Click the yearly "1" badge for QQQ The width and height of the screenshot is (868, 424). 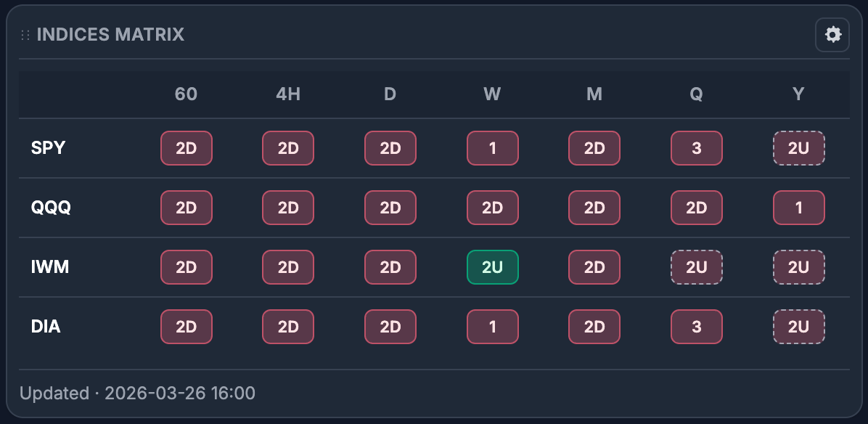pyautogui.click(x=798, y=208)
